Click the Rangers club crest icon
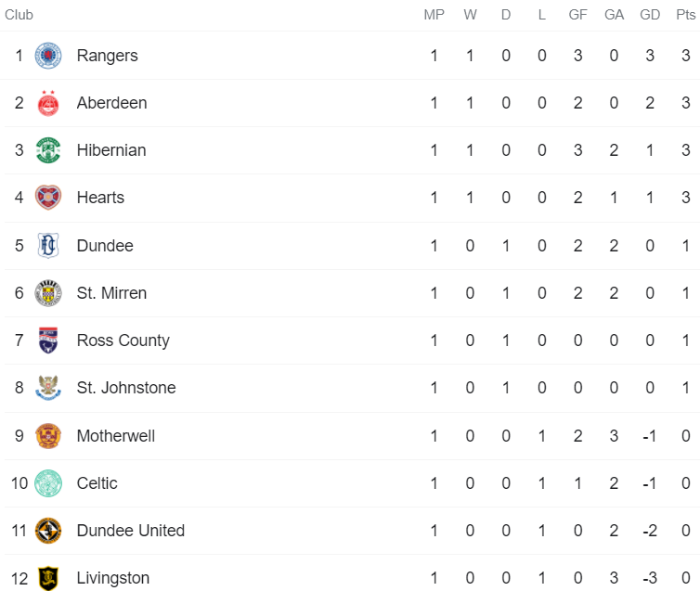This screenshot has width=700, height=591. click(x=48, y=56)
